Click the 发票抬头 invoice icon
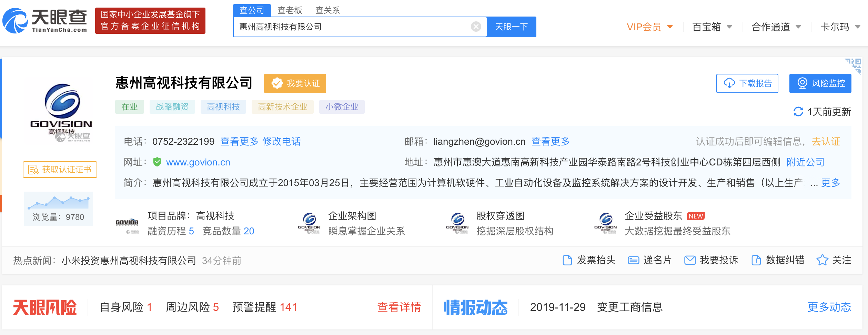 click(x=567, y=260)
